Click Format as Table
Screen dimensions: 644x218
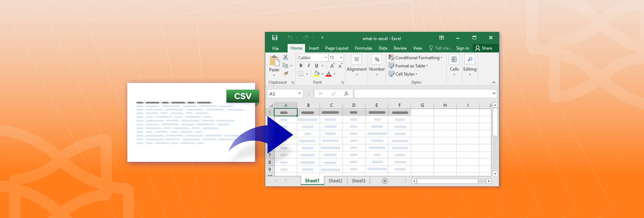[408, 66]
